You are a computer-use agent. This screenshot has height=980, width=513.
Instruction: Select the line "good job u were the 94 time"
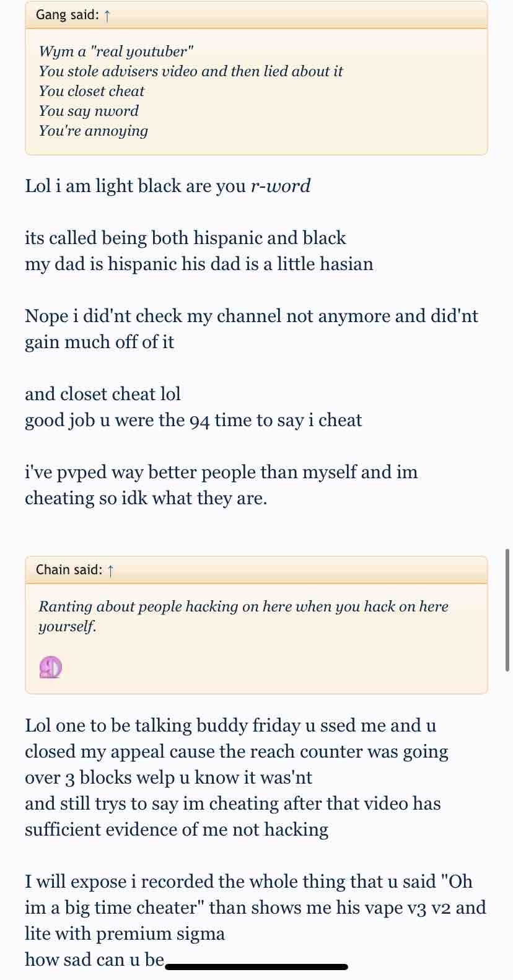click(x=193, y=420)
